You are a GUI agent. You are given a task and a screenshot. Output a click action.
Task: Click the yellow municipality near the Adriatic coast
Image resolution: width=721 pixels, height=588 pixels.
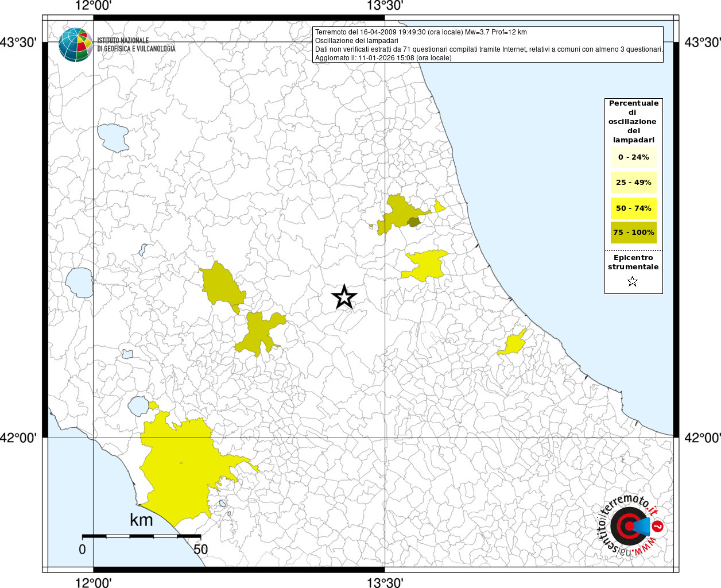coord(513,343)
